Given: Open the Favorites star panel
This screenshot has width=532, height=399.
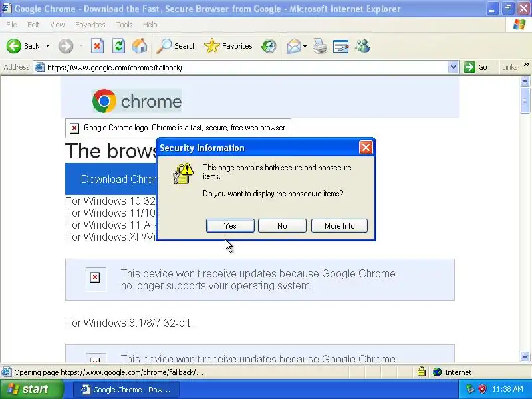Looking at the screenshot, I should 228,46.
